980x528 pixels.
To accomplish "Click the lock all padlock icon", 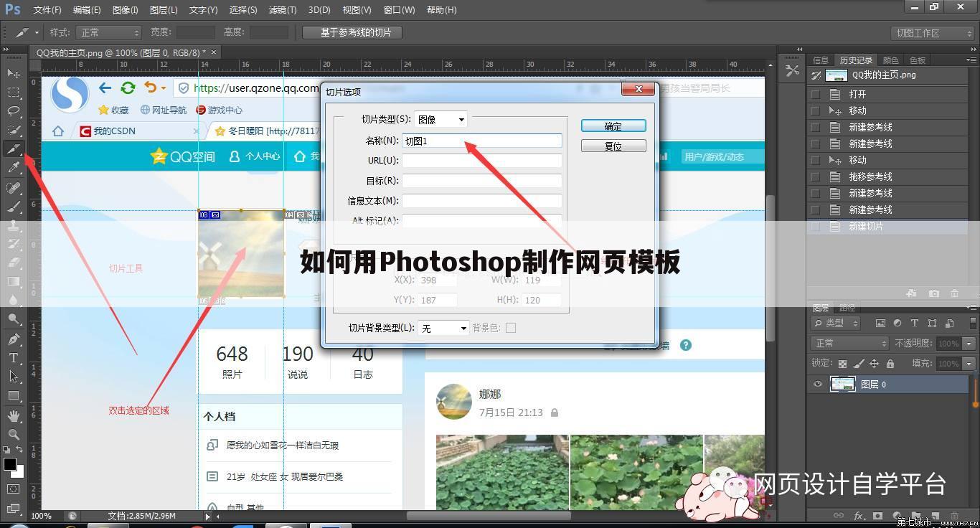I will (890, 364).
